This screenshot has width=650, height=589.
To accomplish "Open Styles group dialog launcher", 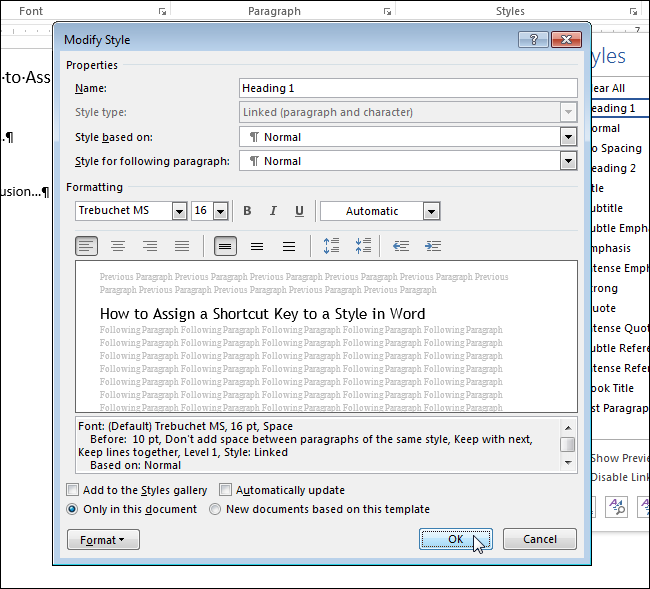I will [633, 12].
